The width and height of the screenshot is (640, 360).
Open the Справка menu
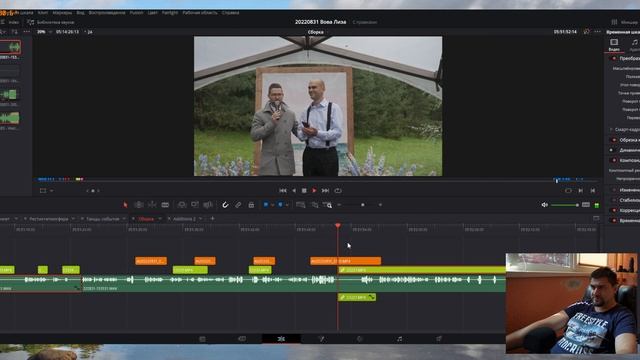click(x=231, y=13)
